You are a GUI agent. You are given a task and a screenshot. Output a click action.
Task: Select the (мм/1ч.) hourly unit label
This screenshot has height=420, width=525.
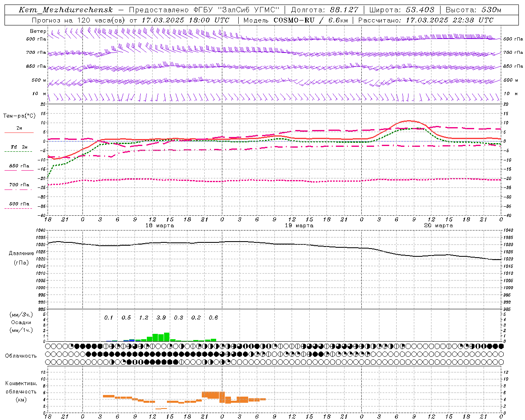pos(21,330)
